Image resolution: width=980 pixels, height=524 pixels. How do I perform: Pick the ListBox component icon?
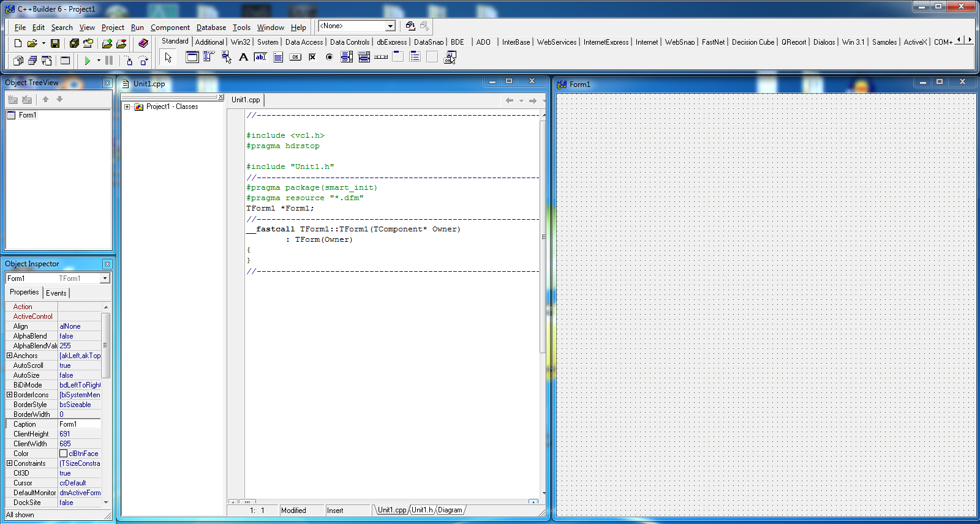346,57
